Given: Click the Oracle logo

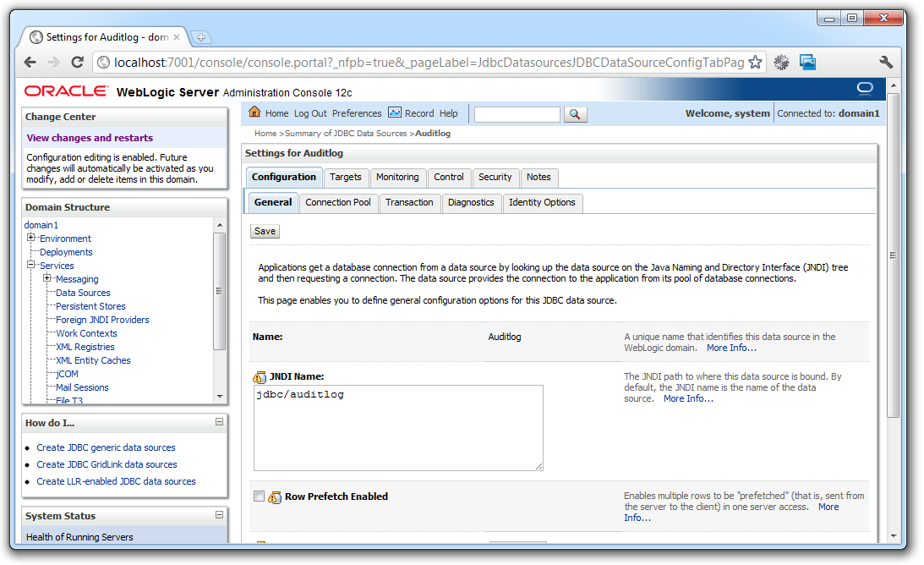Looking at the screenshot, I should (x=64, y=89).
